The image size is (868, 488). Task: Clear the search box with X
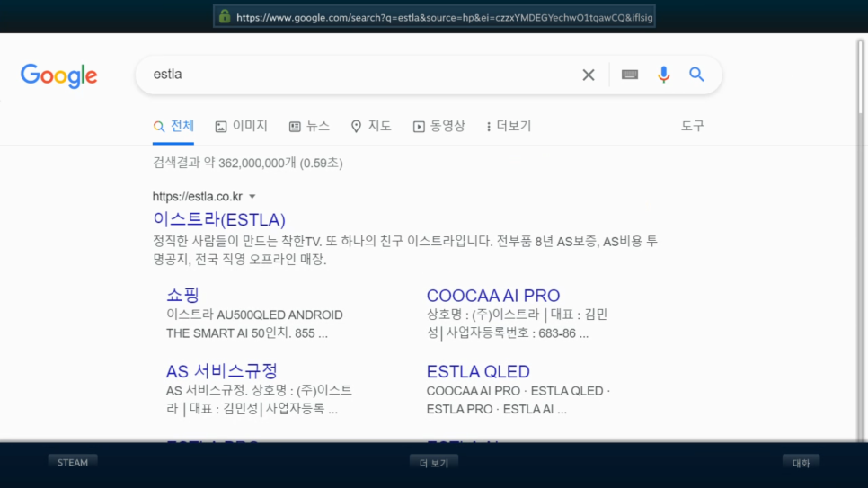[x=589, y=75]
